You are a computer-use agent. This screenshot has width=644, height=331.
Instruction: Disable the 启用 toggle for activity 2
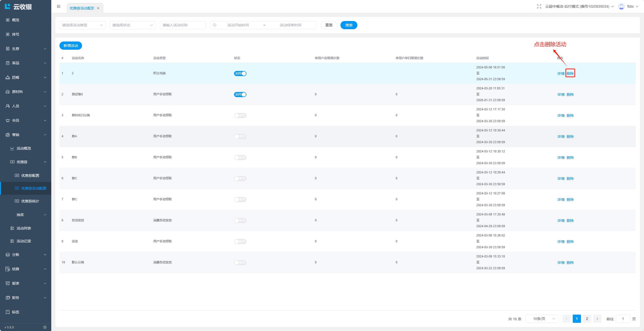coord(240,74)
